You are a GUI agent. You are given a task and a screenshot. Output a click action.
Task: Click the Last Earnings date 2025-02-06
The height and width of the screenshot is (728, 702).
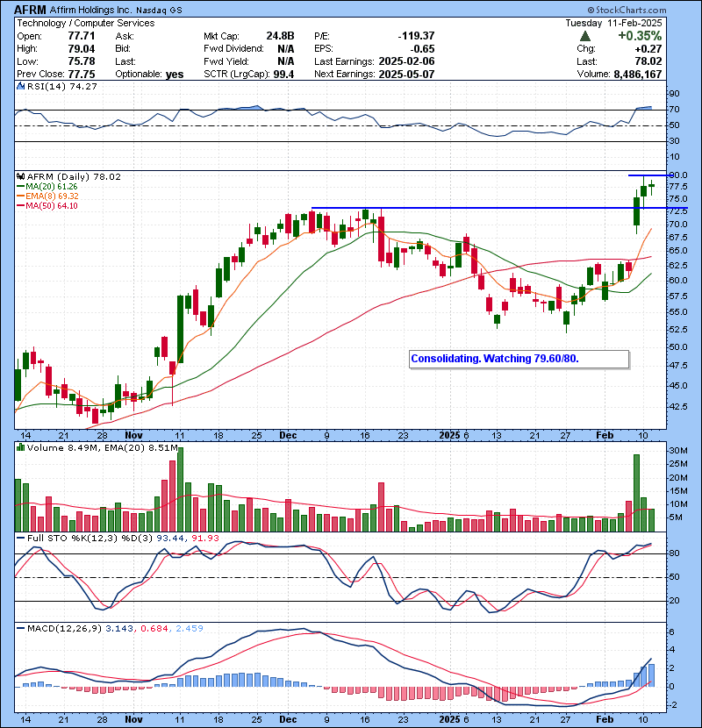pyautogui.click(x=406, y=61)
